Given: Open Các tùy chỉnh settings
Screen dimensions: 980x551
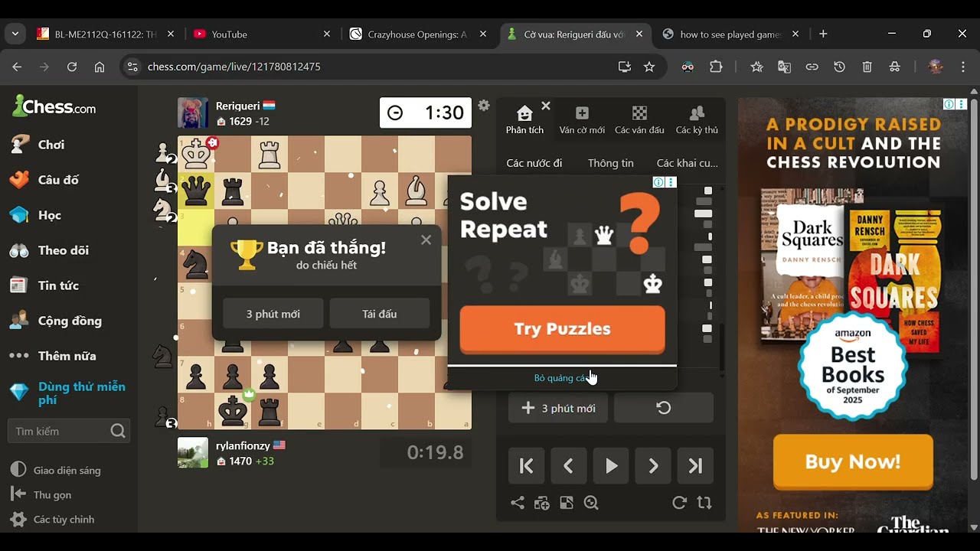Looking at the screenshot, I should (x=53, y=520).
